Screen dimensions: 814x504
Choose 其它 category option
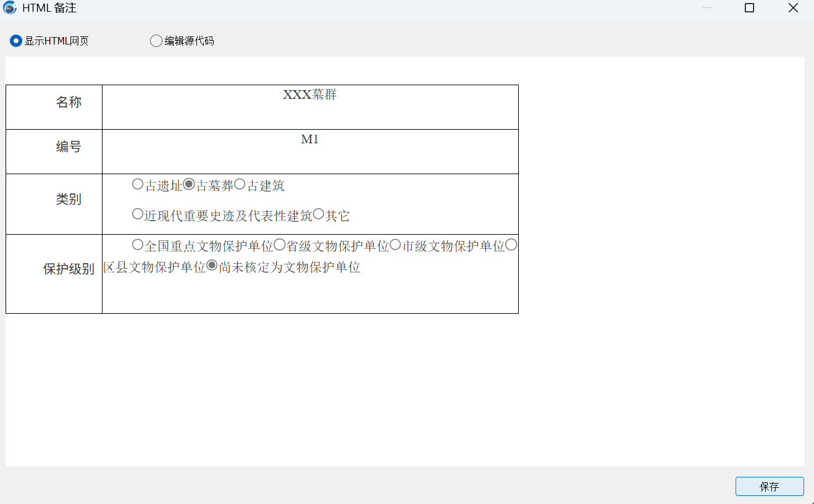[x=319, y=214]
